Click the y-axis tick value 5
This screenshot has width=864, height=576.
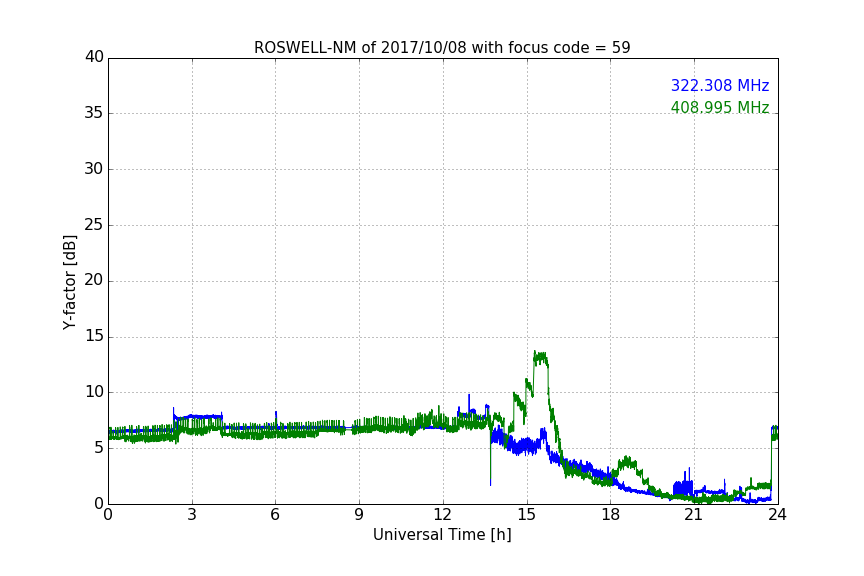coord(99,448)
